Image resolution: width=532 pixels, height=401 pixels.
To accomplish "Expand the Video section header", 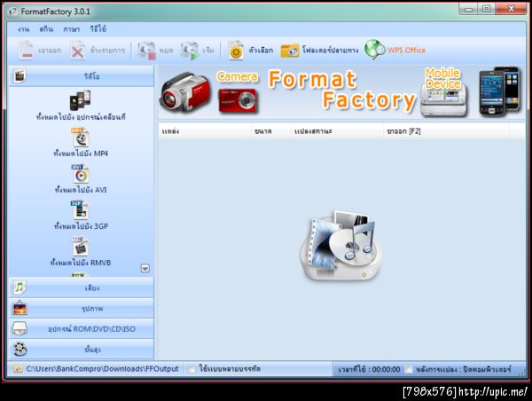I will tap(82, 76).
